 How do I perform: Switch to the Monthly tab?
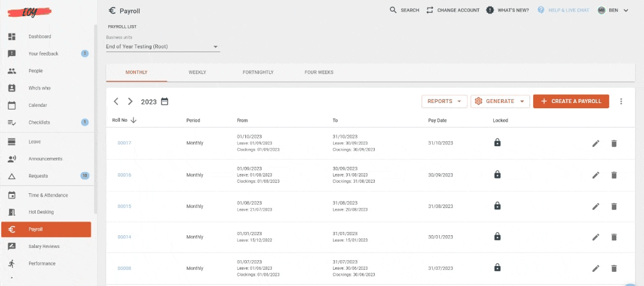[137, 72]
